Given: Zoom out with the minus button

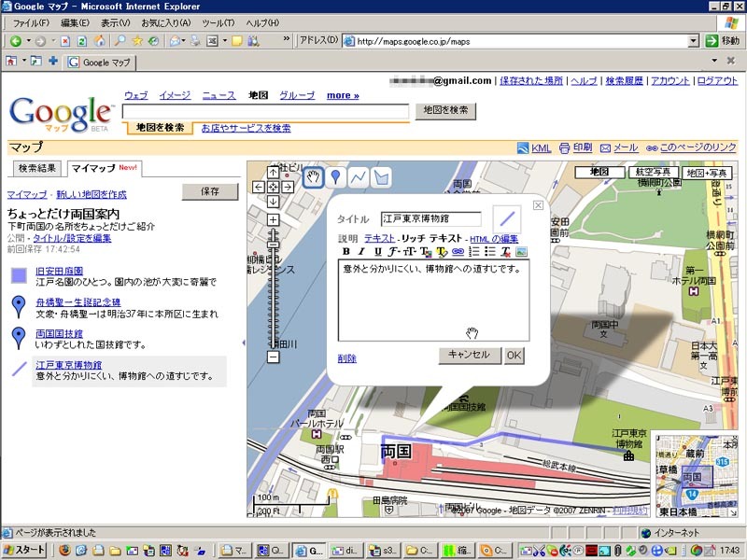Looking at the screenshot, I should click(x=273, y=357).
